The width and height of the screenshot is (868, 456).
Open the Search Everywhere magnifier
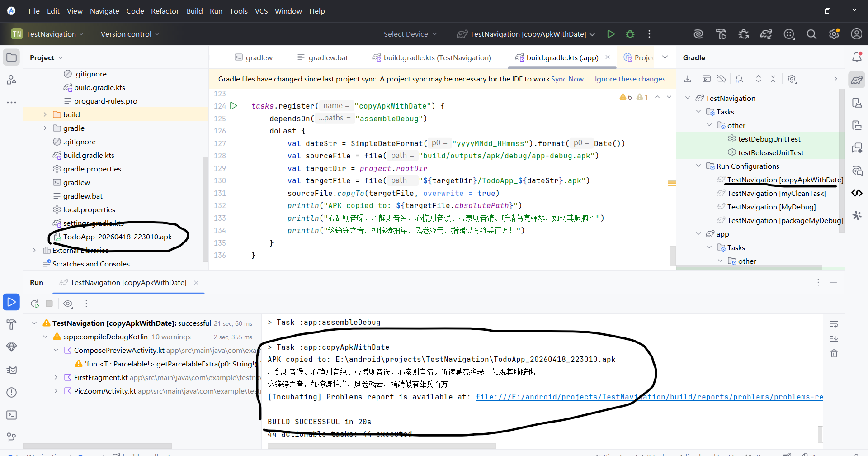(811, 34)
